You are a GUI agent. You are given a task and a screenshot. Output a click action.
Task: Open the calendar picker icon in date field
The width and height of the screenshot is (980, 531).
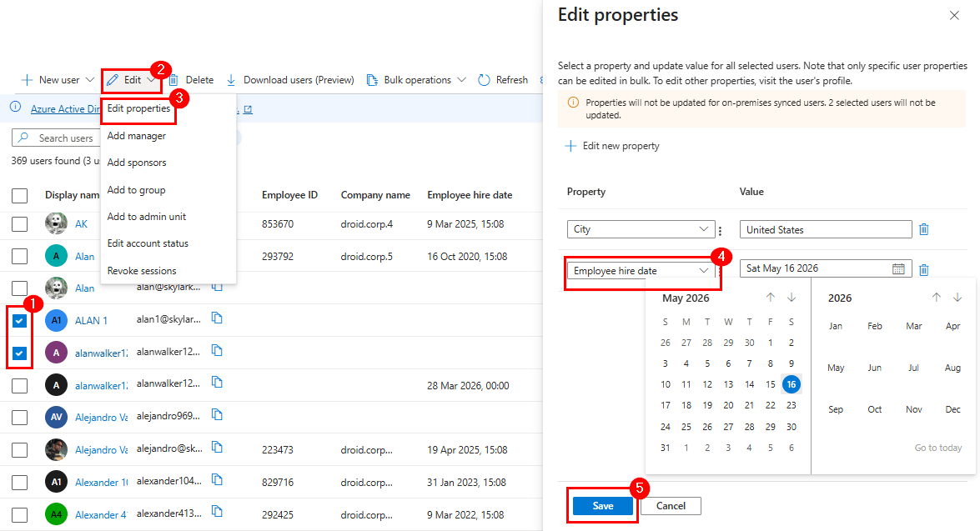click(x=898, y=268)
